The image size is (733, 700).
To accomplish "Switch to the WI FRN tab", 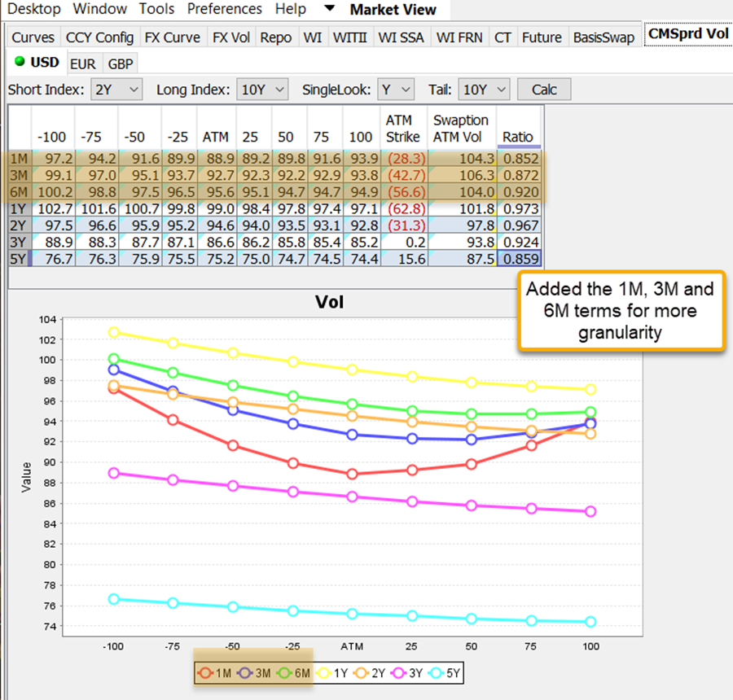I will pos(459,37).
